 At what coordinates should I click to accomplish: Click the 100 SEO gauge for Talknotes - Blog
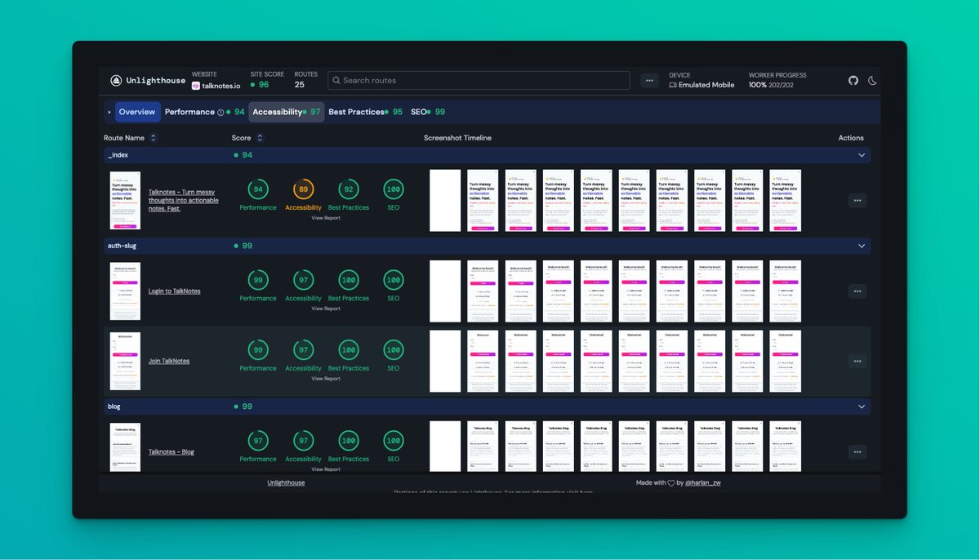coord(394,441)
